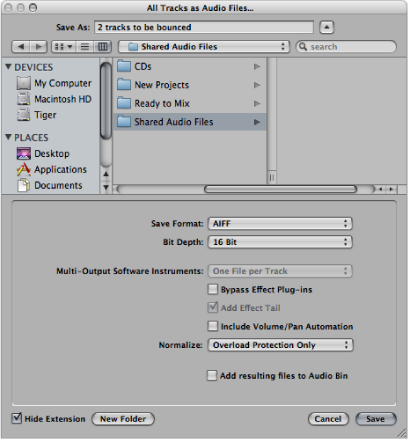Click the sidebar vertical scrollbar thumb

tap(106, 101)
